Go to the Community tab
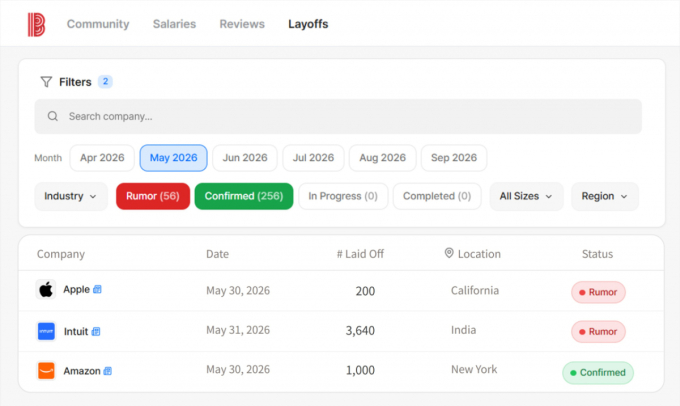 click(98, 24)
